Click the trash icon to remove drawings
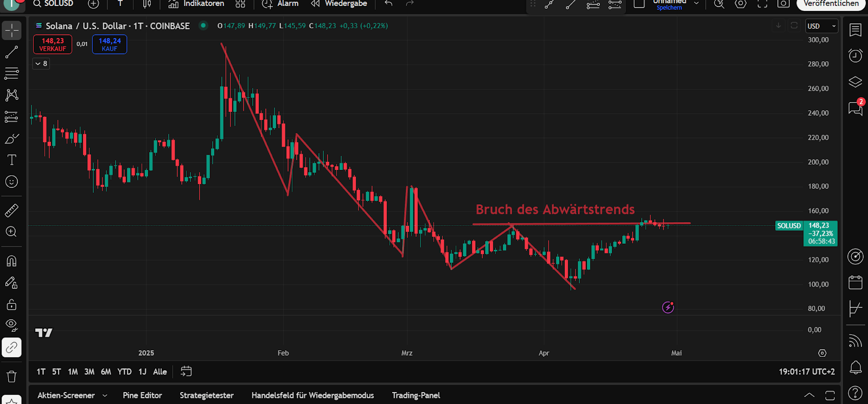This screenshot has height=404, width=868. (11, 376)
